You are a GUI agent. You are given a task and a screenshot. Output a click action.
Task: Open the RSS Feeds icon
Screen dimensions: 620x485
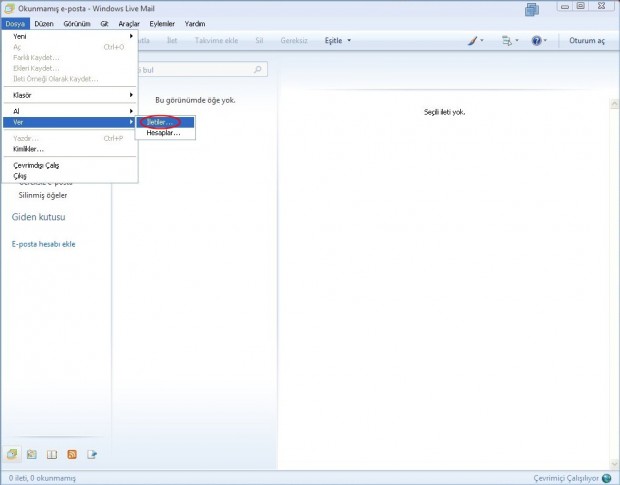[72, 455]
